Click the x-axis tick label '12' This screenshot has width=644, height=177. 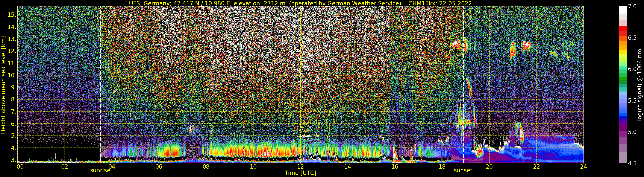[x=300, y=167]
